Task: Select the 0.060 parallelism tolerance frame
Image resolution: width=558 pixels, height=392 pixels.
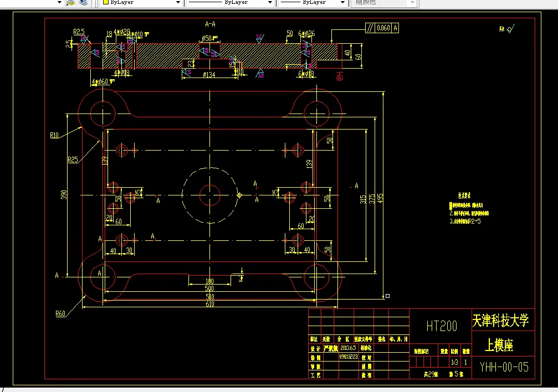Action: 382,28
